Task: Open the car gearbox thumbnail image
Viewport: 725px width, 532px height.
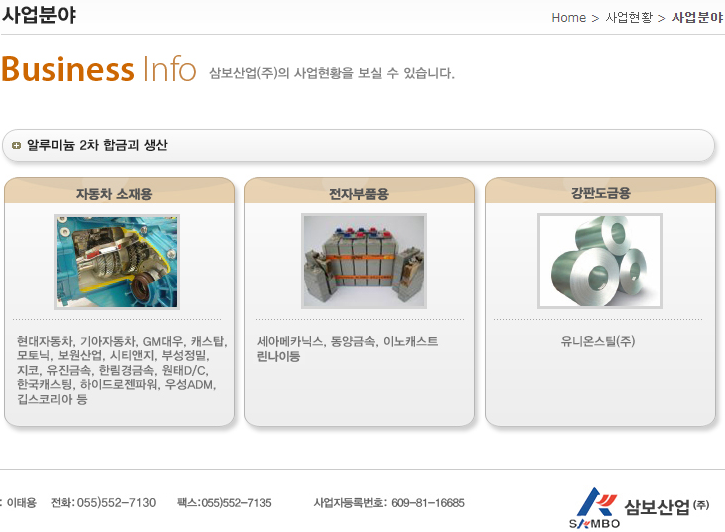Action: click(x=117, y=262)
